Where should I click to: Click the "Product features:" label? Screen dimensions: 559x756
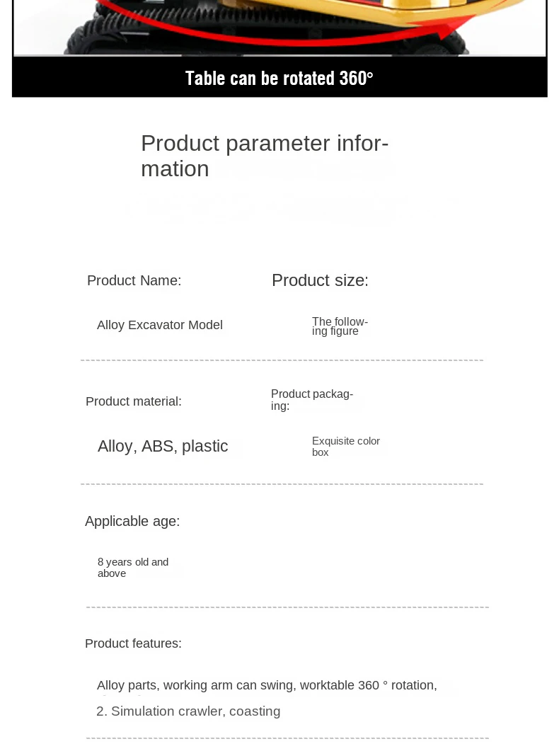[133, 643]
